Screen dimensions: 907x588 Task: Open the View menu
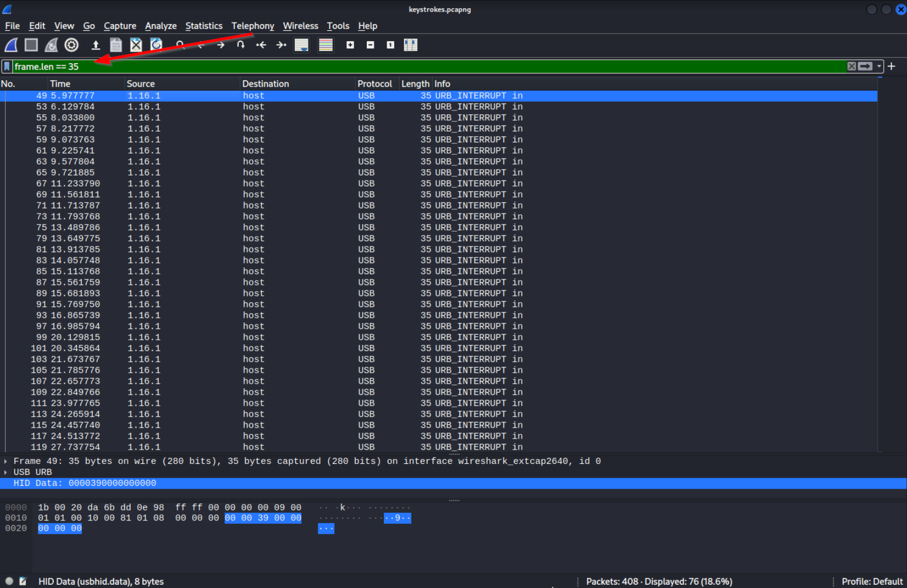pos(64,26)
